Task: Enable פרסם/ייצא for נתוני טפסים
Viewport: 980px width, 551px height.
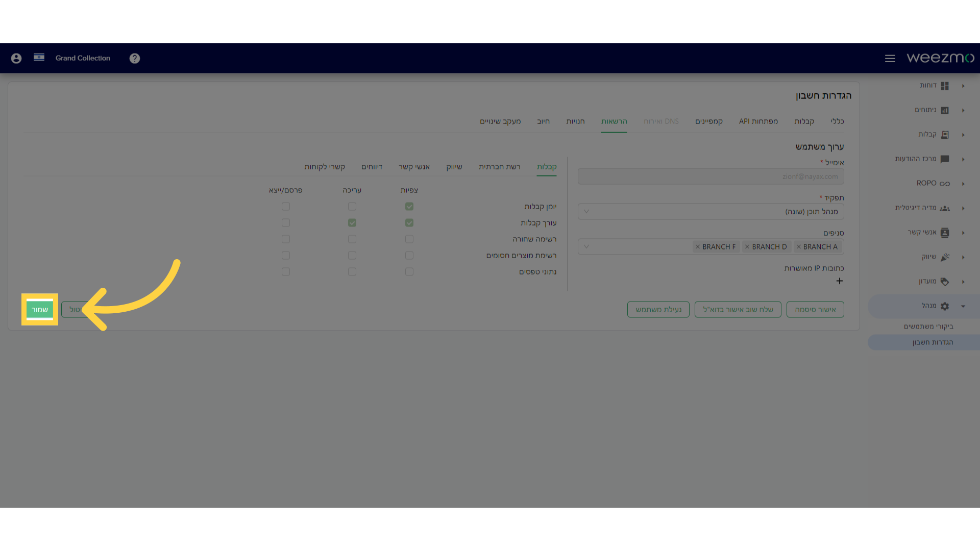Action: point(286,272)
